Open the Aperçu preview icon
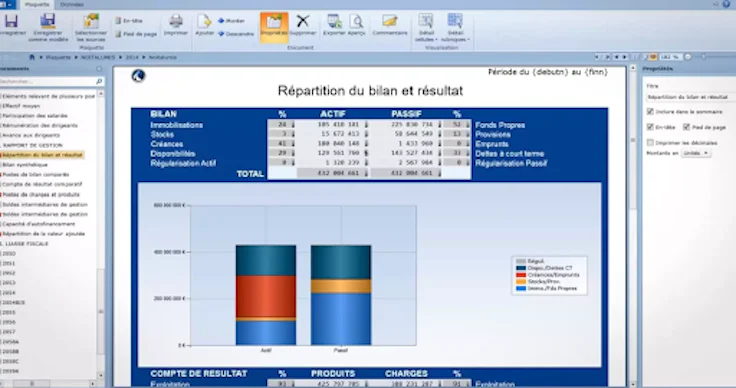 357,21
